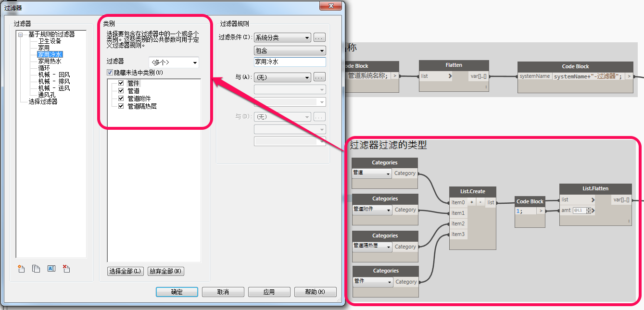Open the 管道 Categories dropdown
This screenshot has width=644, height=310.
click(x=372, y=173)
